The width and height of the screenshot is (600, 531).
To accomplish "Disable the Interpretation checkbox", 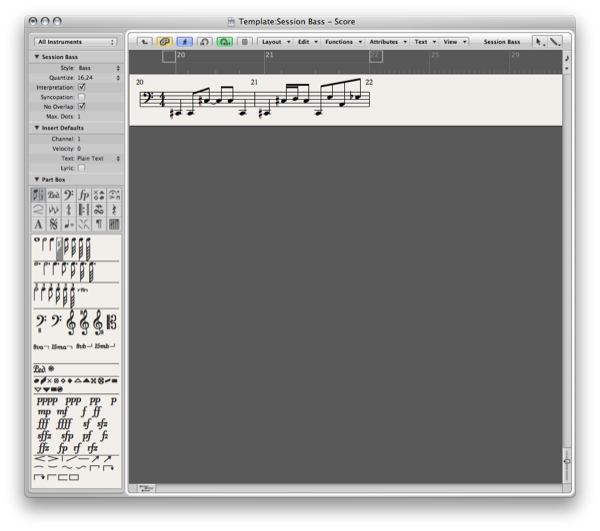I will coord(82,87).
